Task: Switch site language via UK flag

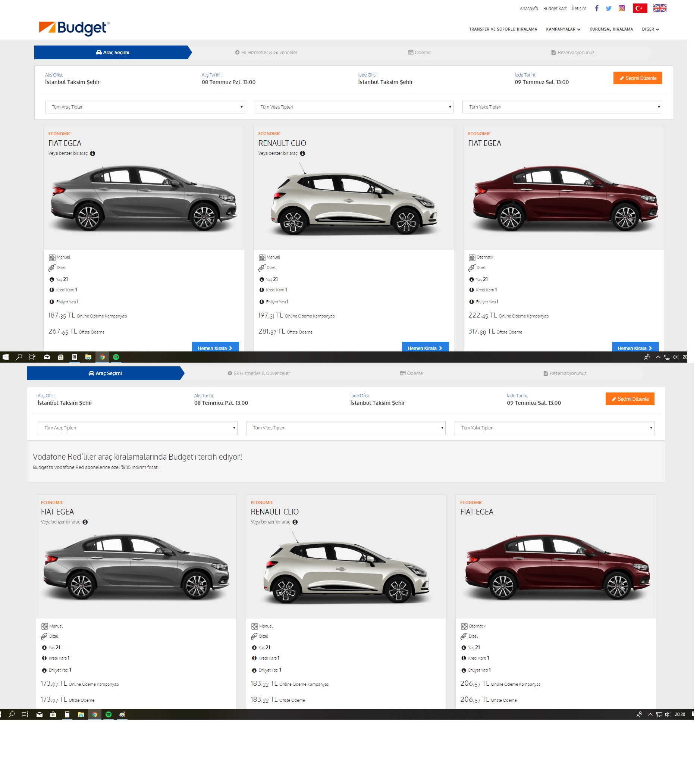Action: 660,8
